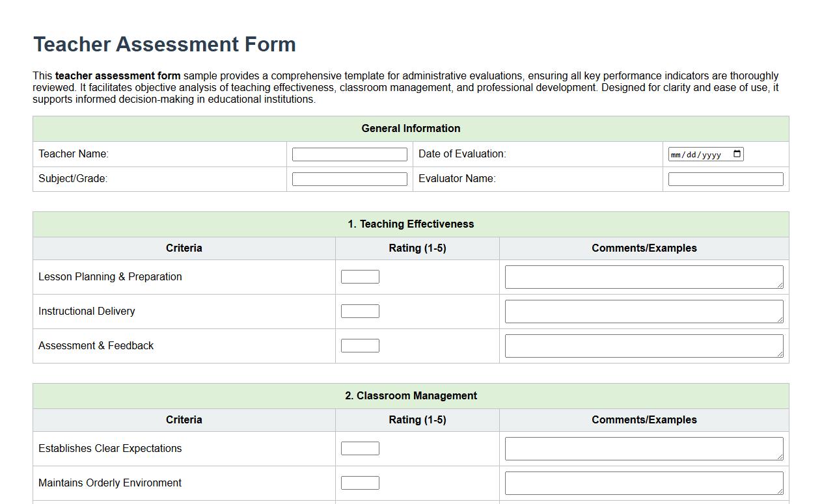Click the Instructional Delivery rating box
The image size is (822, 504).
360,310
